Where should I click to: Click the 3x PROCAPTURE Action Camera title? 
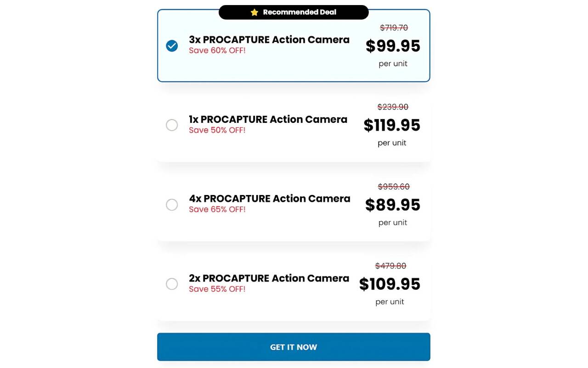269,40
